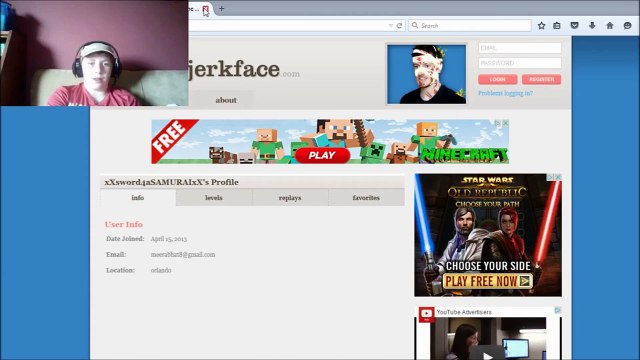
Task: Open AdChoices icon on Minecraft banner
Action: tap(498, 123)
